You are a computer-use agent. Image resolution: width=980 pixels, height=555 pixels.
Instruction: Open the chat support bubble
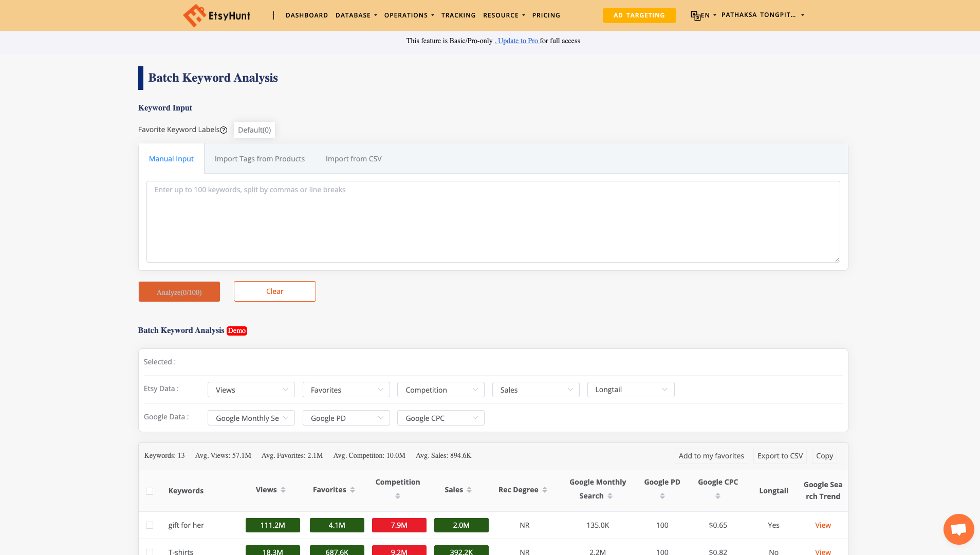click(958, 529)
